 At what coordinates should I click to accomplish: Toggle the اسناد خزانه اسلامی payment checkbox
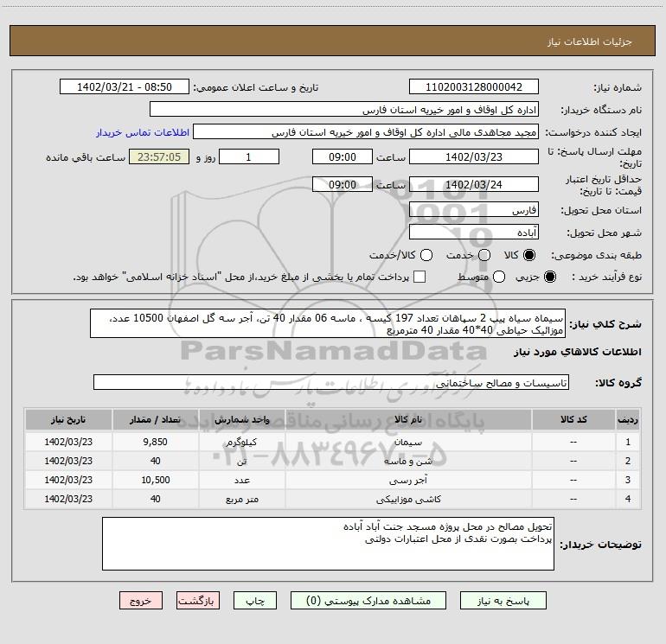tap(419, 277)
